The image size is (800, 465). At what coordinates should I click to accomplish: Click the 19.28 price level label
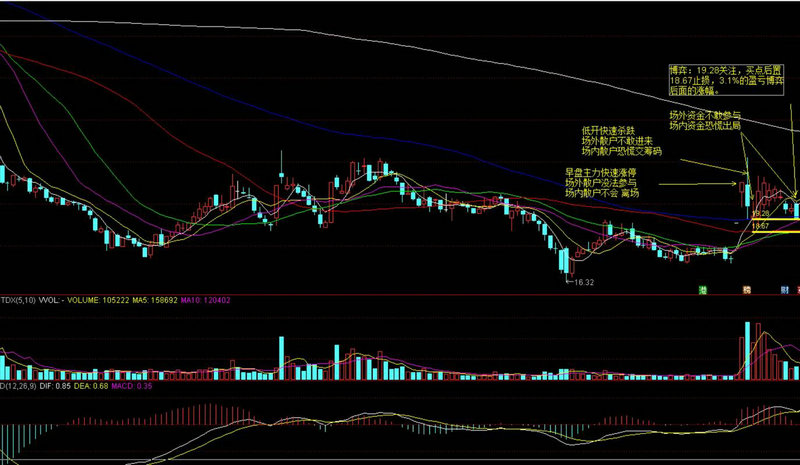pyautogui.click(x=761, y=214)
